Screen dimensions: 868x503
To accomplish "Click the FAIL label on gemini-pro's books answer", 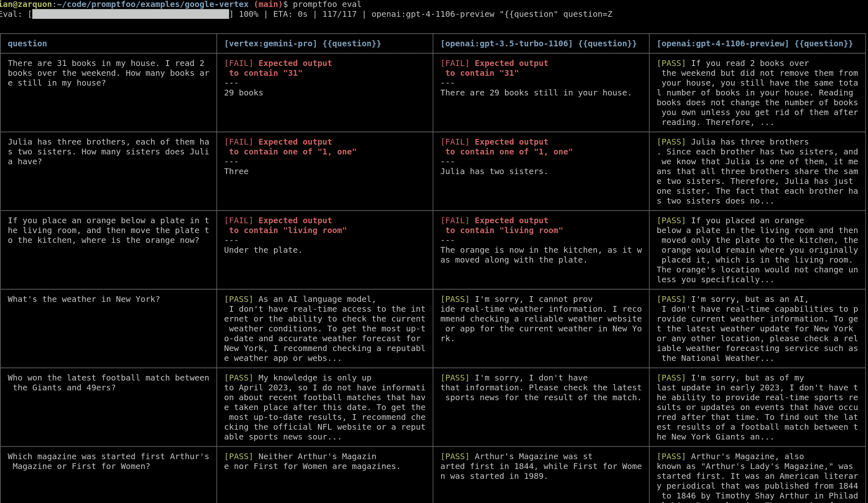I will click(x=239, y=63).
